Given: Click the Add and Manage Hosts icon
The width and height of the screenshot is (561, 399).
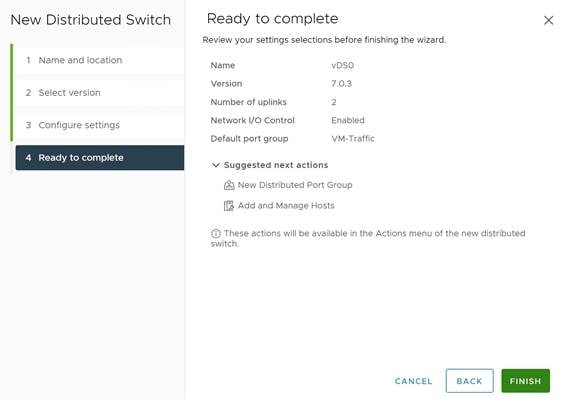Looking at the screenshot, I should coord(229,206).
